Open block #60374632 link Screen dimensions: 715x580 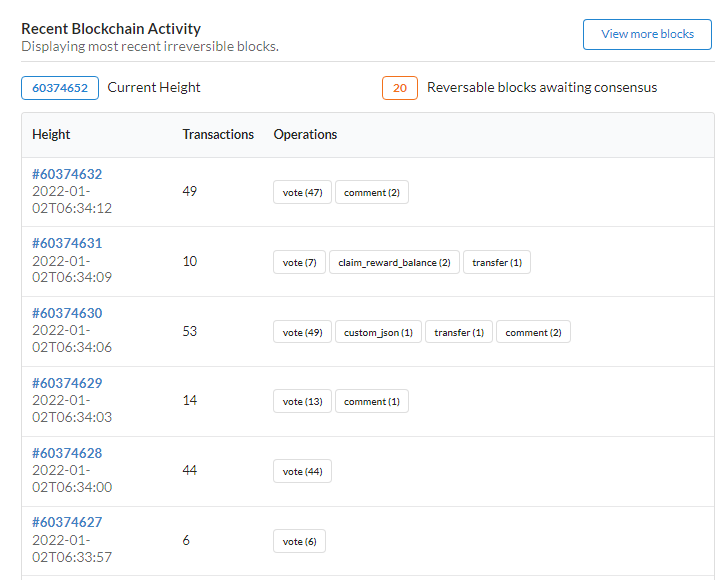(x=67, y=174)
